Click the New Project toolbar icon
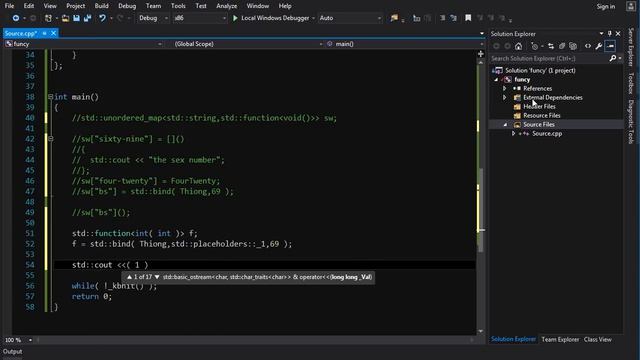Screen dimensions: 640x360 [x=48, y=18]
